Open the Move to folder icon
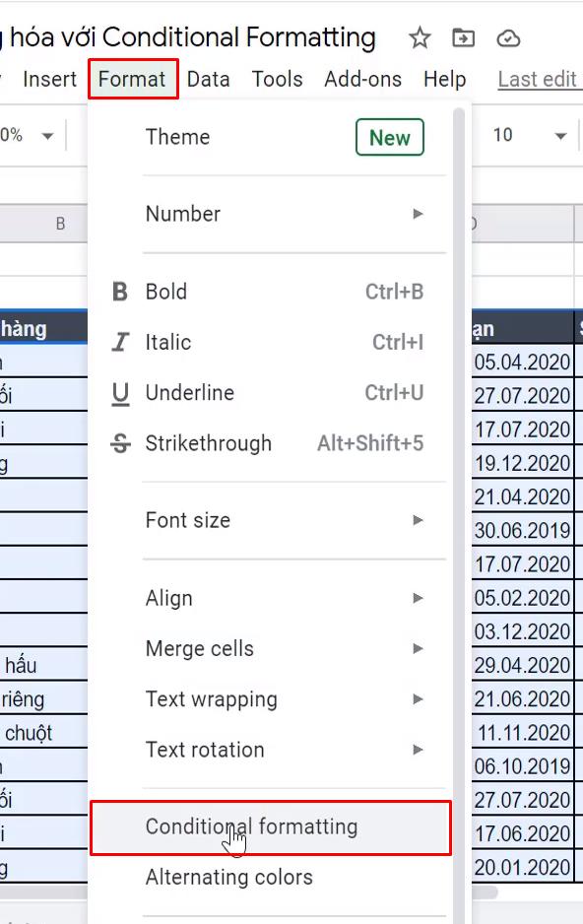 pyautogui.click(x=463, y=37)
